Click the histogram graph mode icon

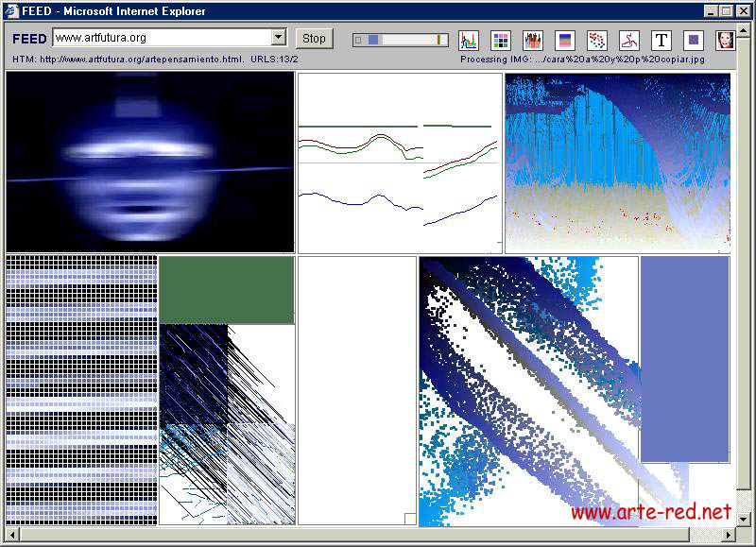pos(469,40)
